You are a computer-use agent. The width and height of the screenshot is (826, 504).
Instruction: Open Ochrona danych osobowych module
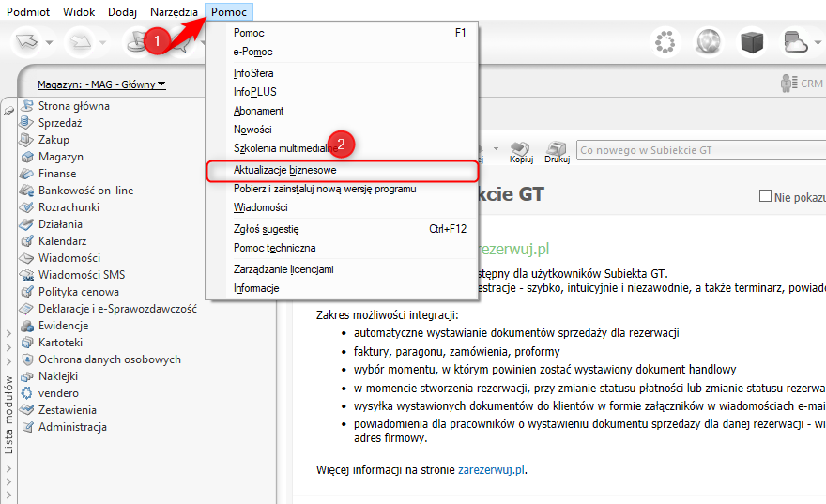click(x=110, y=359)
